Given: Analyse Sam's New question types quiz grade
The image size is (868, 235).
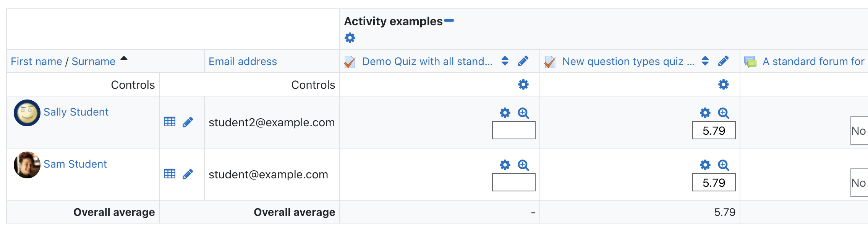Looking at the screenshot, I should (724, 165).
